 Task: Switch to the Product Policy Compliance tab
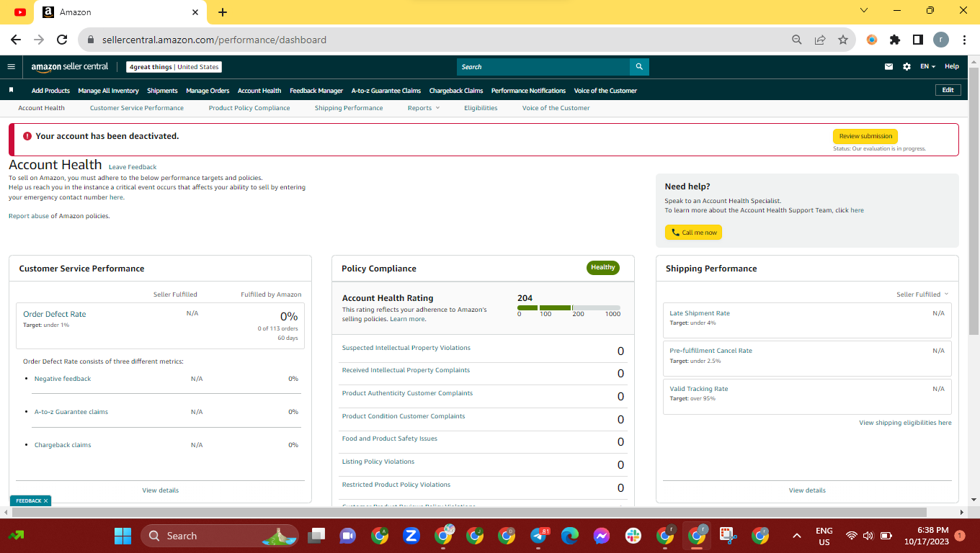[249, 108]
